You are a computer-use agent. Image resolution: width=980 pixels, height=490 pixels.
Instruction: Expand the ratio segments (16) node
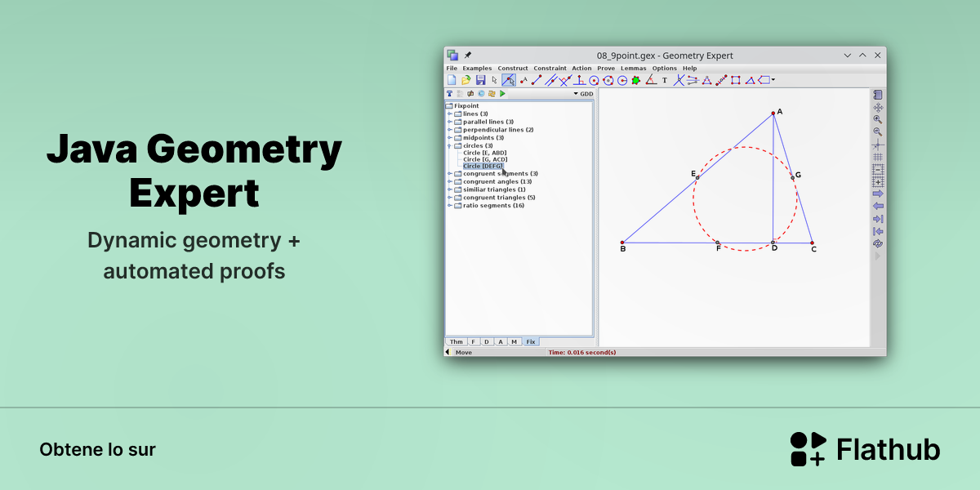tap(450, 206)
